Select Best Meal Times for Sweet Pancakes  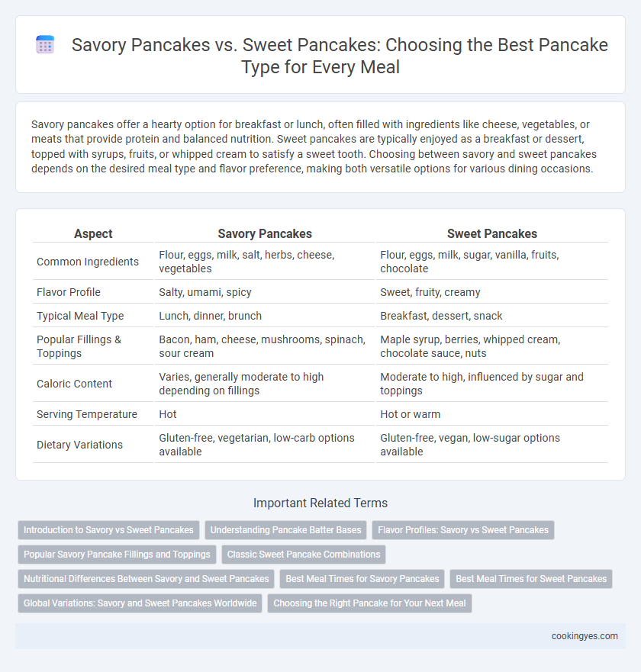pyautogui.click(x=531, y=579)
